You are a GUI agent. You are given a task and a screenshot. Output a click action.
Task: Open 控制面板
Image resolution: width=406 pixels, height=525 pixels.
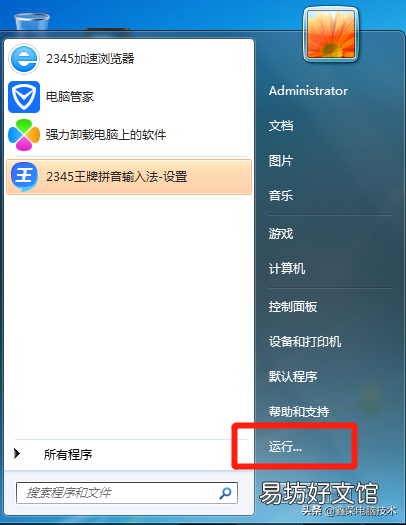point(293,306)
